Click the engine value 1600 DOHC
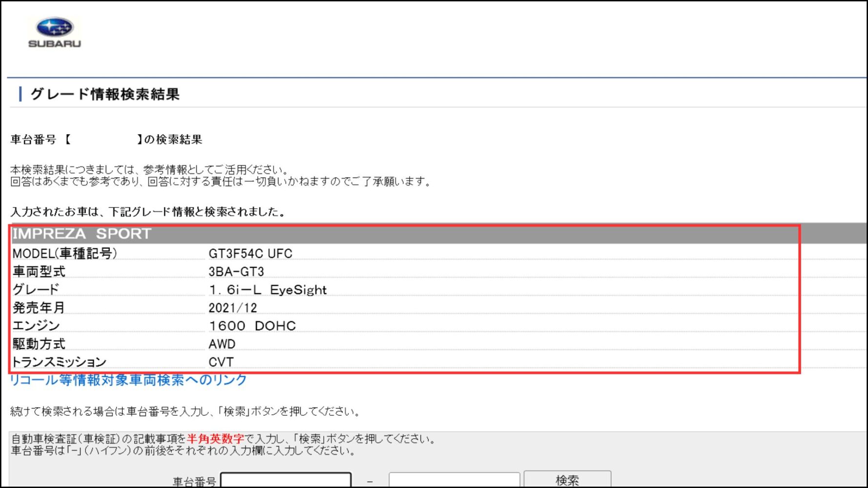868x488 pixels. pos(252,326)
